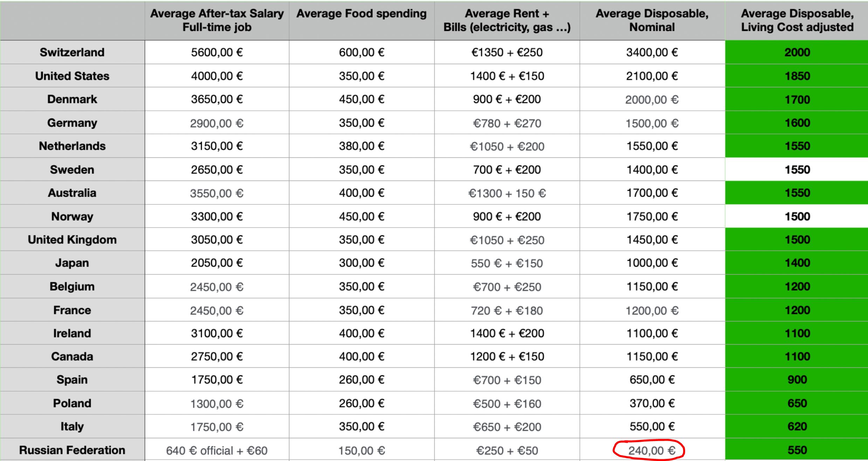Select the €1300 + 150 € rent cell
This screenshot has width=868, height=461.
tap(507, 193)
